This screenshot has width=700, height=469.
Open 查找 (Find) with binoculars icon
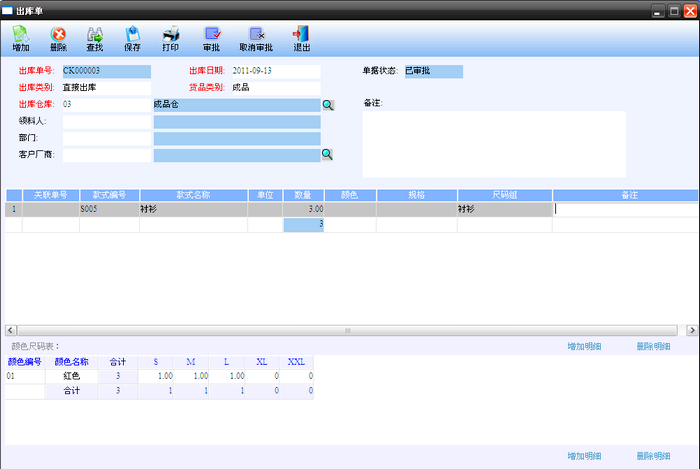pyautogui.click(x=95, y=37)
